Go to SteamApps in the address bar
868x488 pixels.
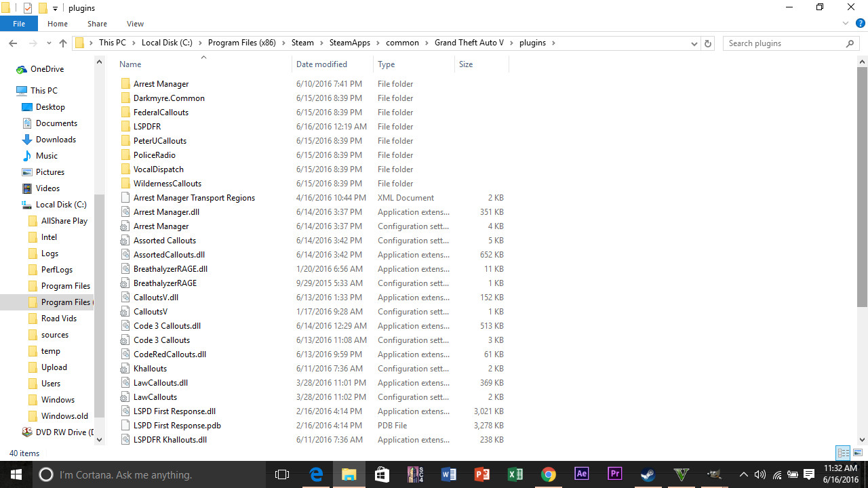[x=350, y=43]
